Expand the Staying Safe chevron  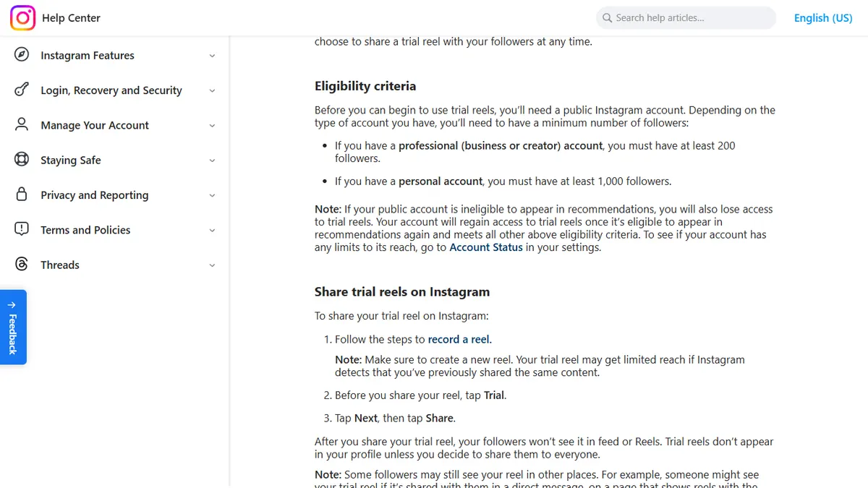point(212,160)
